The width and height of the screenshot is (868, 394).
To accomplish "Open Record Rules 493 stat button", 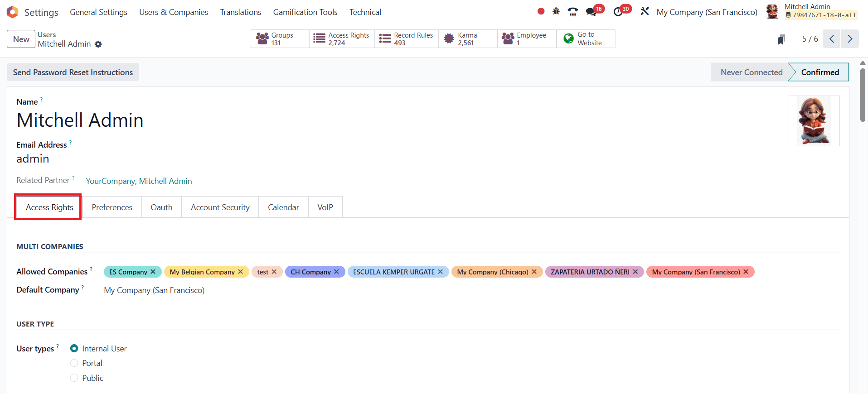I will point(407,39).
